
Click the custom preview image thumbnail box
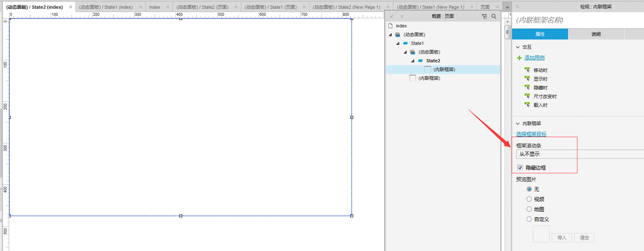tap(541, 234)
